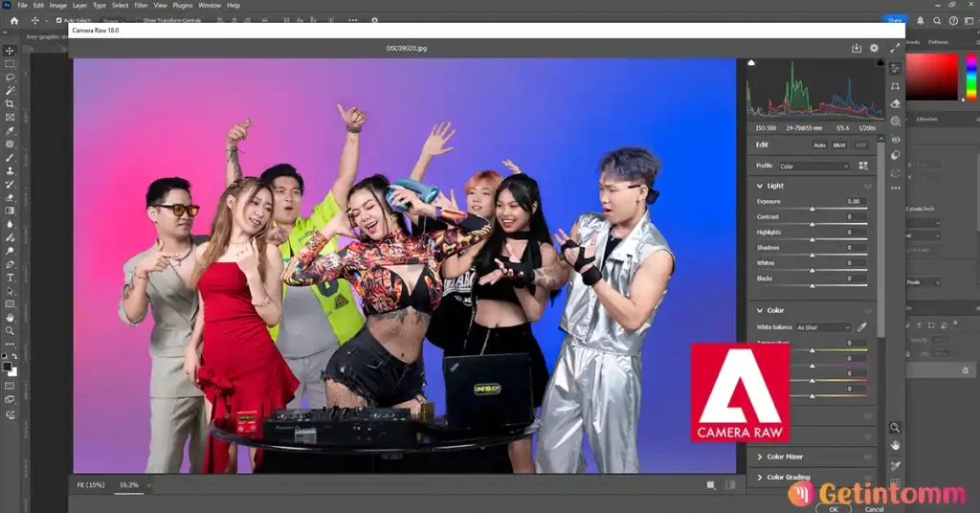
Task: Click the B&W button
Action: (x=839, y=145)
